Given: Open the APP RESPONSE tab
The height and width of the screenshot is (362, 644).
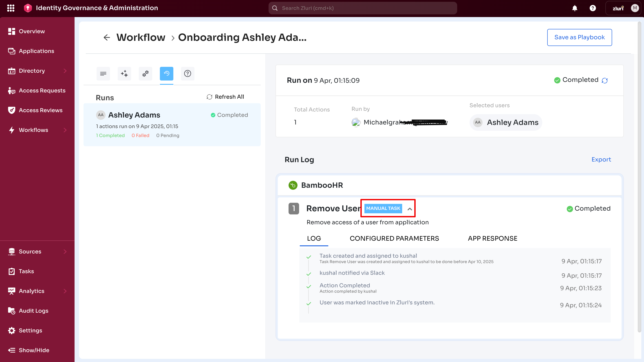Looking at the screenshot, I should point(492,238).
